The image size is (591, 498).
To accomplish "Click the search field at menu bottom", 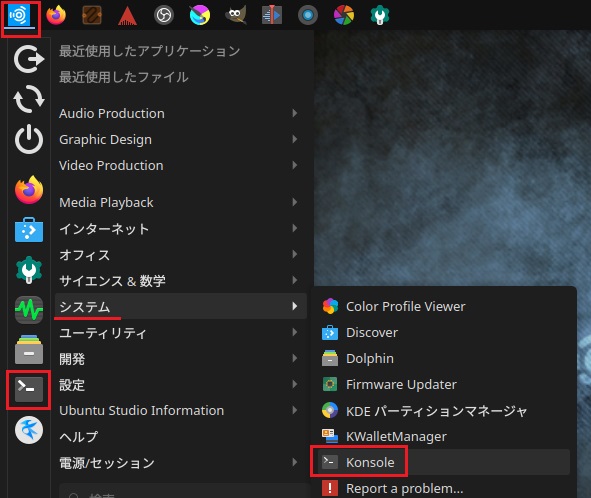I will [x=183, y=492].
